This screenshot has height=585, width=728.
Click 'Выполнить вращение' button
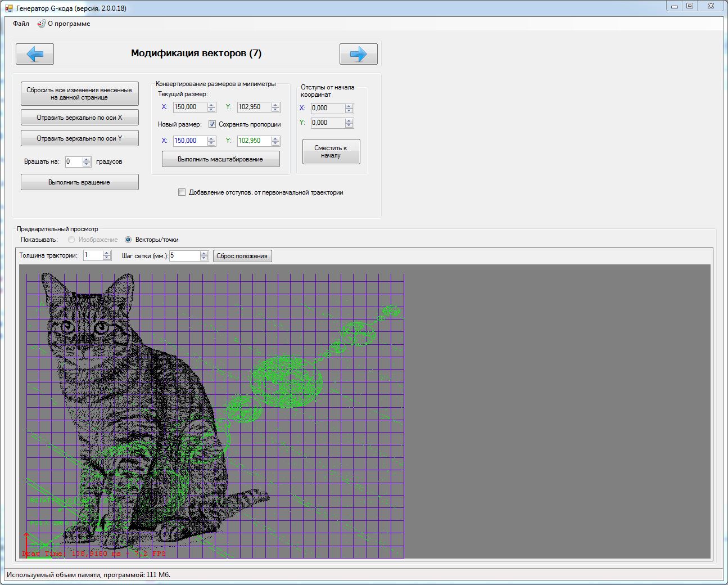point(80,182)
